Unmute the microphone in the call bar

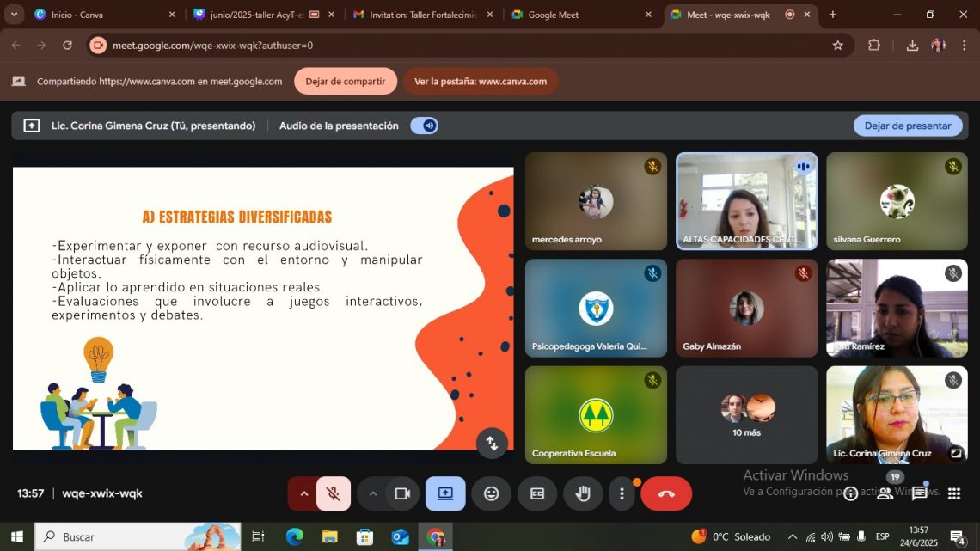click(333, 493)
